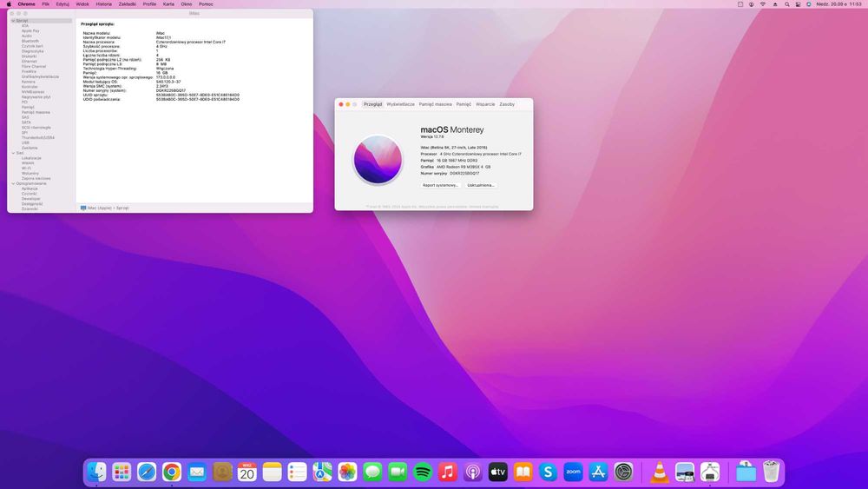Select Wi-Fi under Sieć in sidebar
The image size is (868, 489).
point(27,169)
